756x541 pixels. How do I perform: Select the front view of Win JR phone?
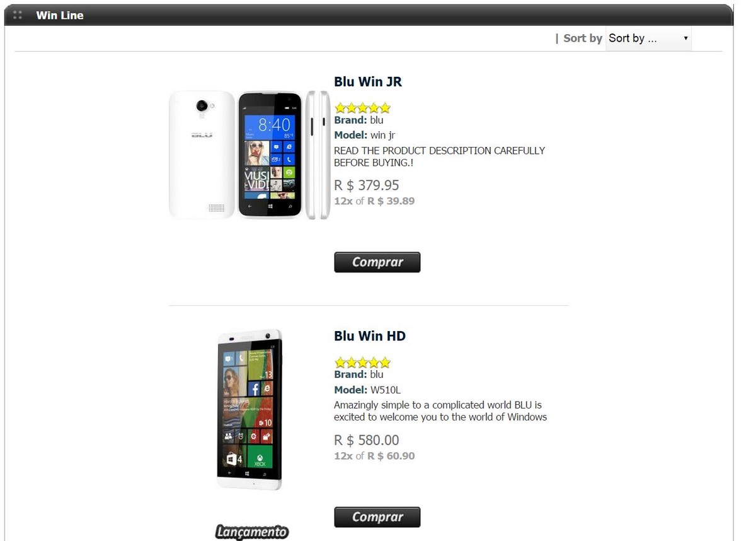270,155
